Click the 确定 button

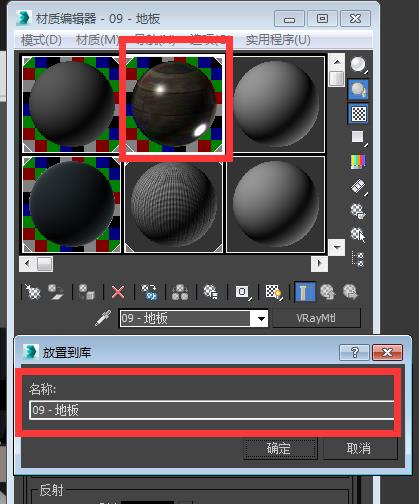[x=280, y=449]
